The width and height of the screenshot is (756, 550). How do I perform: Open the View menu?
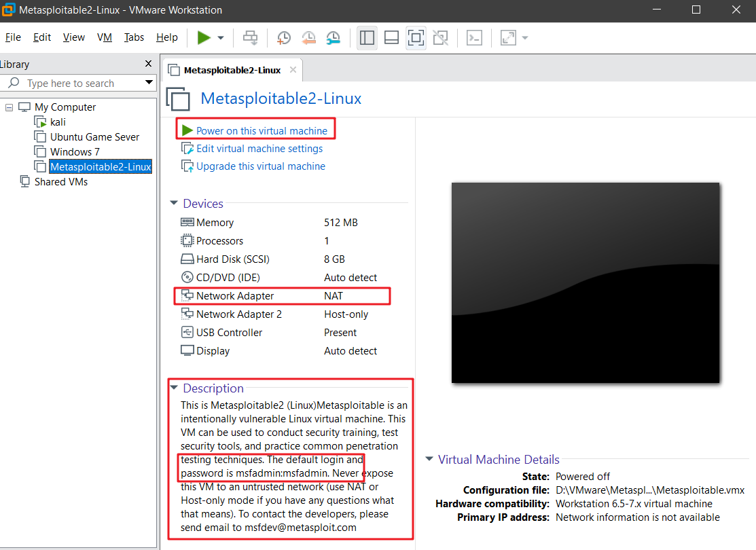pyautogui.click(x=74, y=37)
